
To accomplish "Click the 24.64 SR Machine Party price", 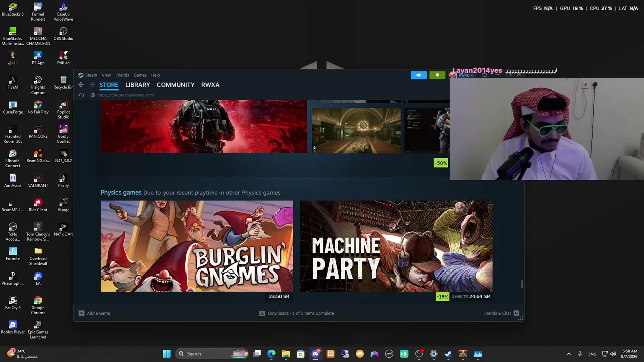I will [479, 297].
